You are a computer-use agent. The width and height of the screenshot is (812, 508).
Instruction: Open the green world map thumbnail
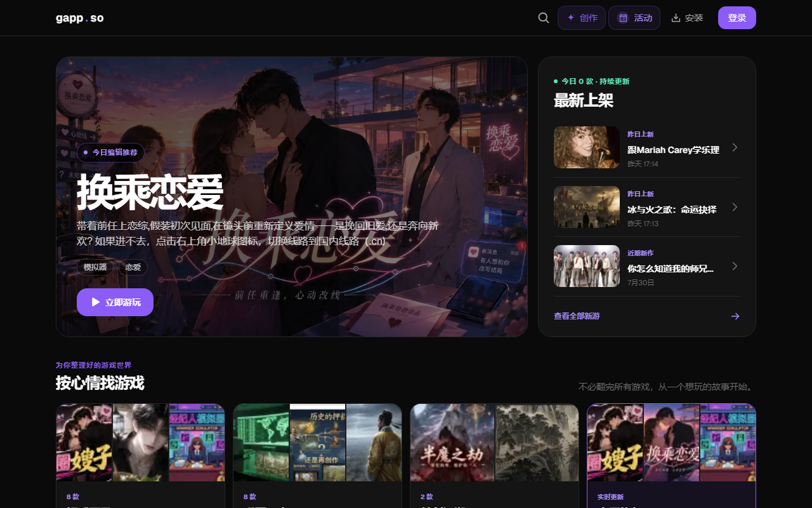(x=261, y=443)
